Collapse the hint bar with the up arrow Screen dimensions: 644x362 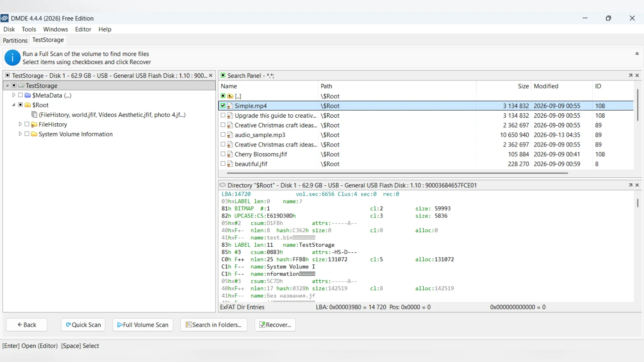tap(637, 54)
